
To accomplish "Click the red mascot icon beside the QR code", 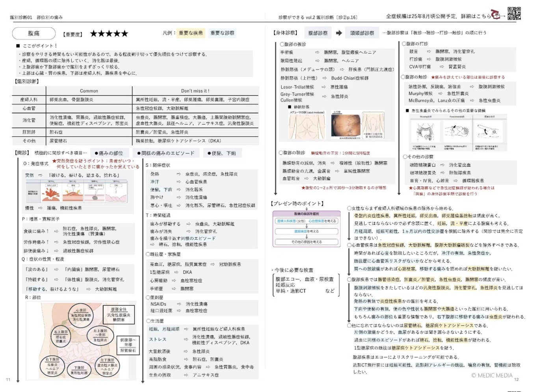I will (x=496, y=14).
